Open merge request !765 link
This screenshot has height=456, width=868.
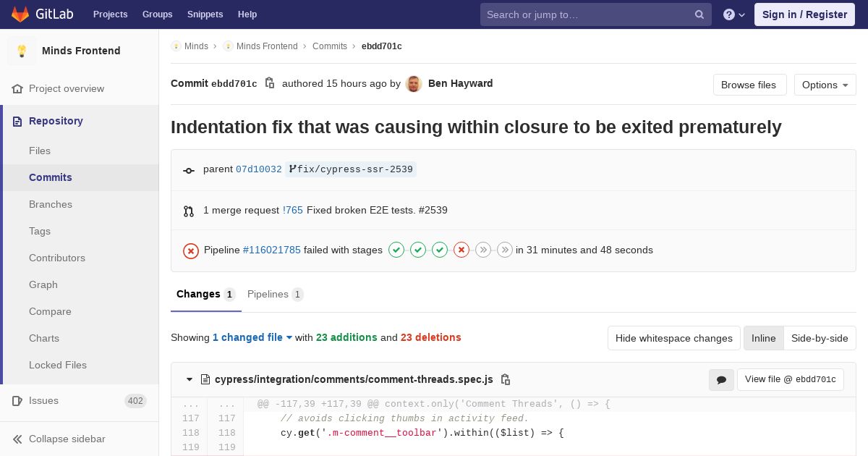293,210
